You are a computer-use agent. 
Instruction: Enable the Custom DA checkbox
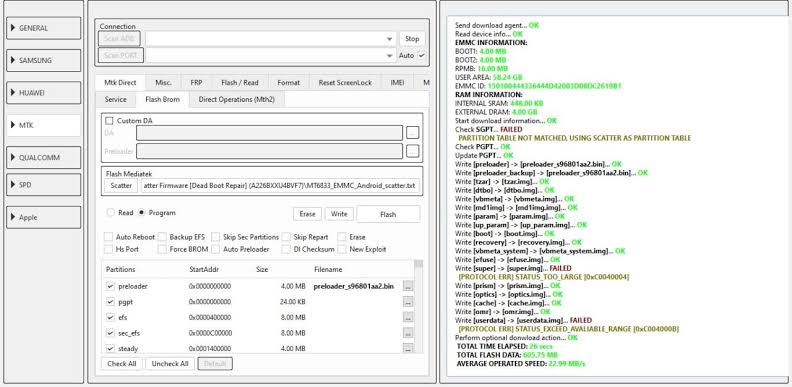pos(109,121)
